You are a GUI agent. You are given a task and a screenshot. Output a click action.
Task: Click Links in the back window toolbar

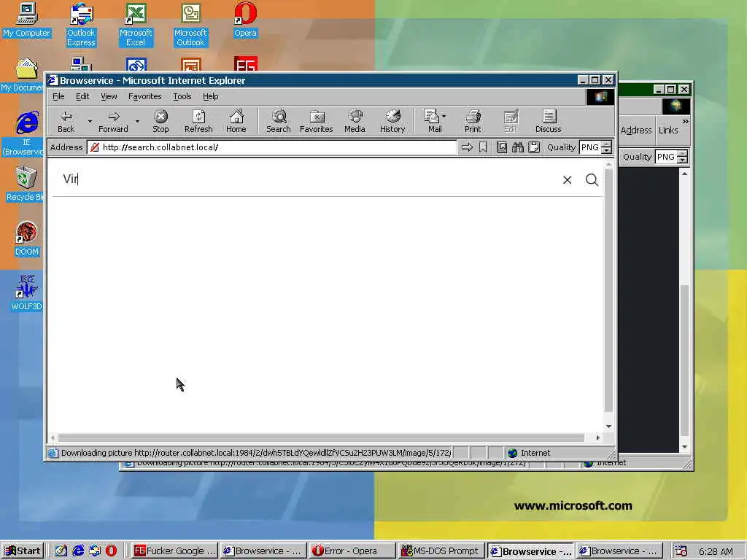tap(668, 130)
